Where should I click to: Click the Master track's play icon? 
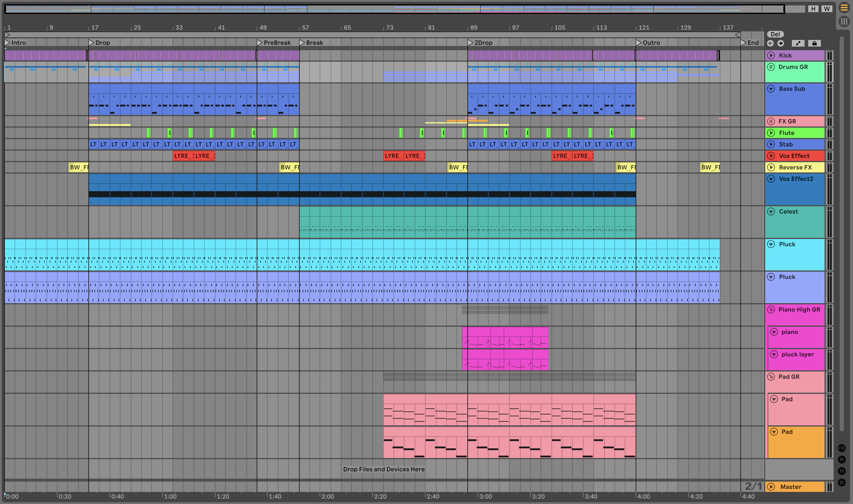tap(771, 487)
